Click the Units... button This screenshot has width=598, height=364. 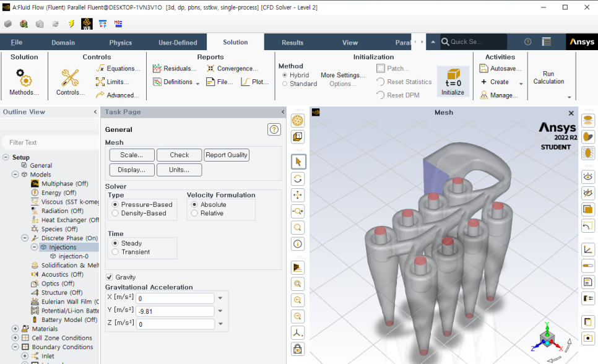(x=180, y=170)
